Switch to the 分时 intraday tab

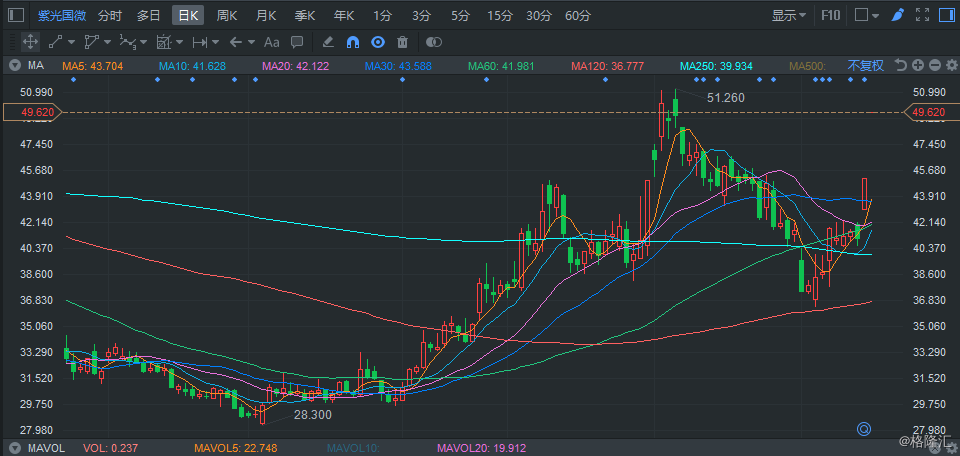(110, 15)
